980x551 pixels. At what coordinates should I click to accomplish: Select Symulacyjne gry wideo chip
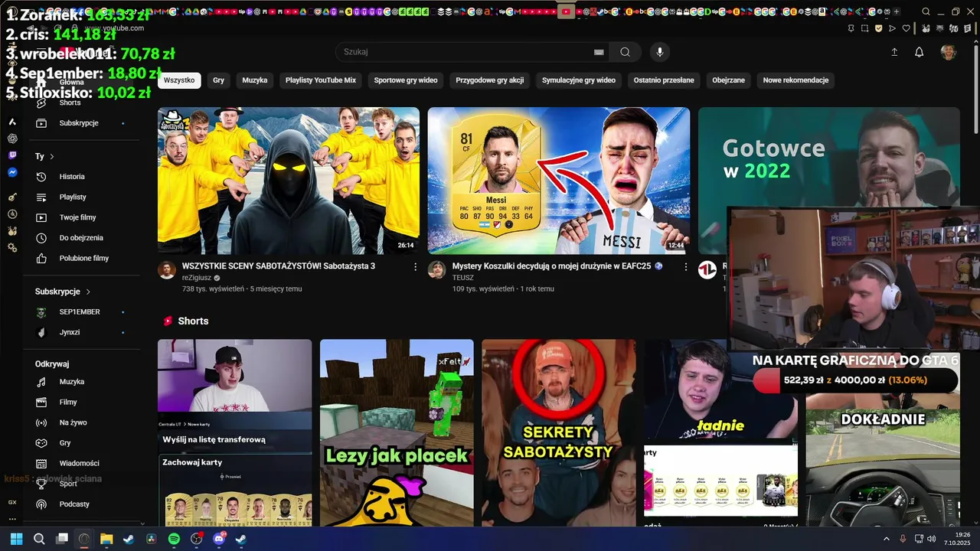(579, 80)
